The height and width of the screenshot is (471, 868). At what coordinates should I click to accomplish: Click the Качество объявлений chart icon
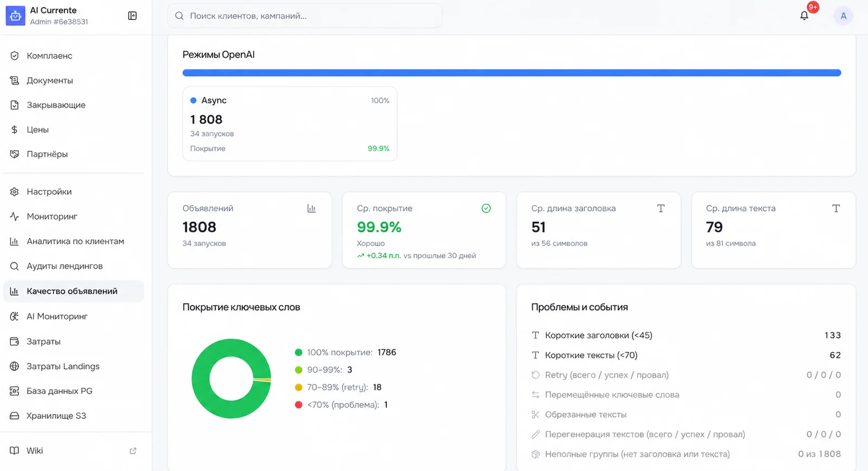coord(15,291)
